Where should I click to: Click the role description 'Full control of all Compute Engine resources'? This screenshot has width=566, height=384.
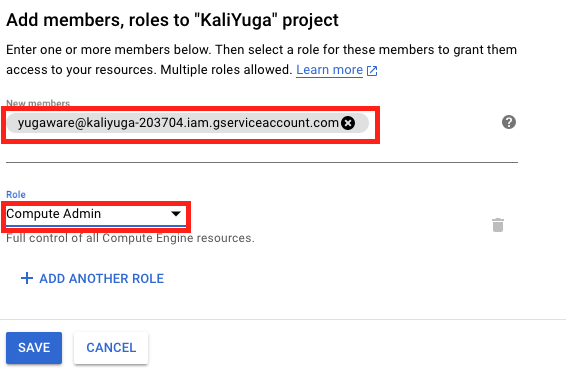pos(130,238)
